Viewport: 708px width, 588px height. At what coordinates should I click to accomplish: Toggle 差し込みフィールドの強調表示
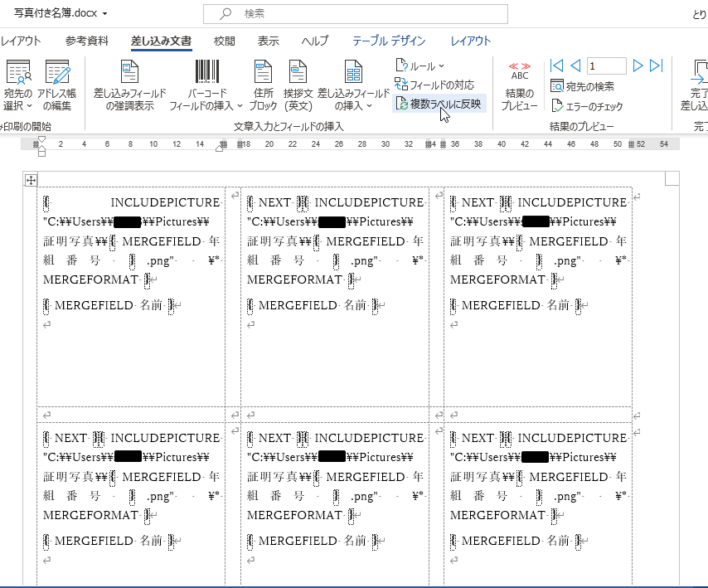coord(130,85)
